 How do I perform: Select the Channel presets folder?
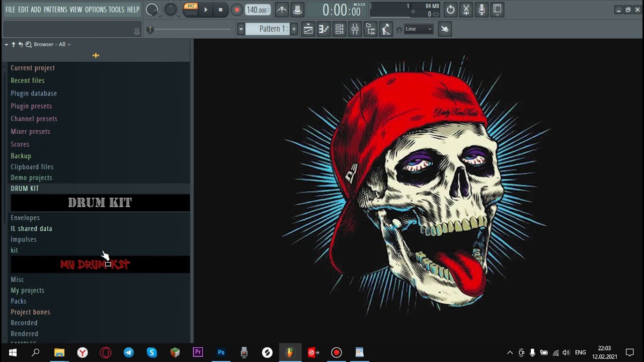pyautogui.click(x=34, y=119)
